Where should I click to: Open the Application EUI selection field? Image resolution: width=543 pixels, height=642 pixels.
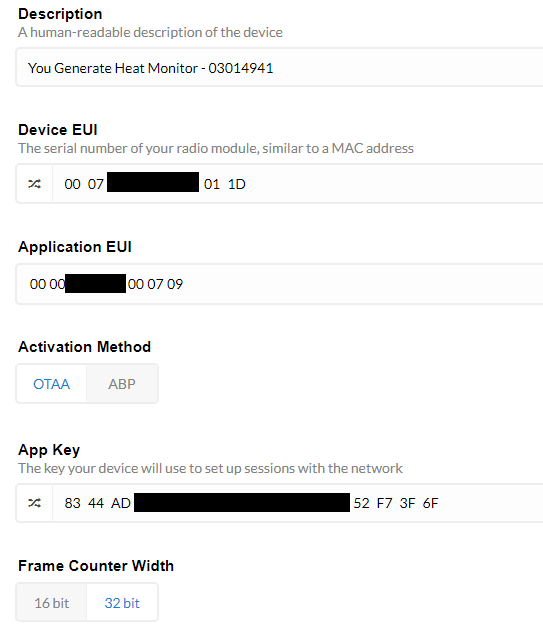click(x=280, y=284)
